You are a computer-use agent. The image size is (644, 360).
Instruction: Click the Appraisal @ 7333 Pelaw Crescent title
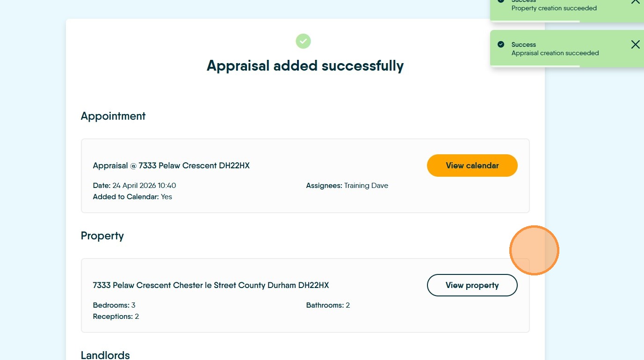click(x=171, y=166)
